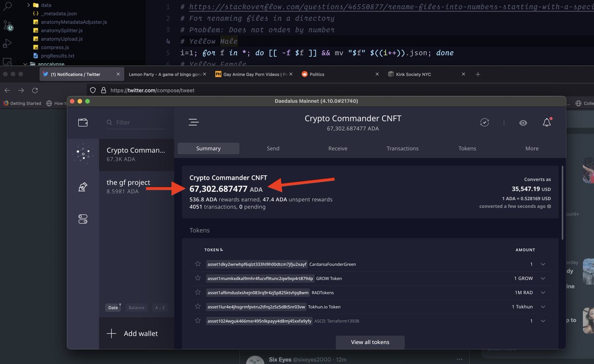The width and height of the screenshot is (594, 364).
Task: Close the Notifications / Twitter browser tab
Action: coord(118,74)
